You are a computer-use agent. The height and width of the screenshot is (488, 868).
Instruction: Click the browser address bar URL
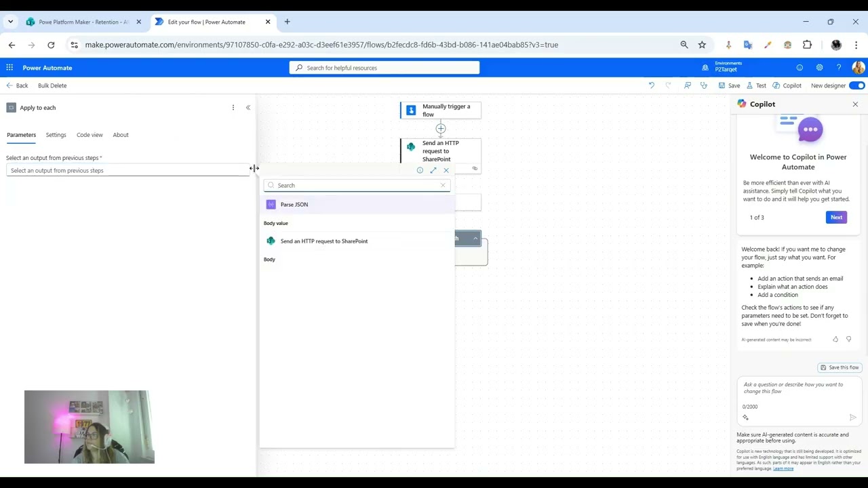click(321, 45)
